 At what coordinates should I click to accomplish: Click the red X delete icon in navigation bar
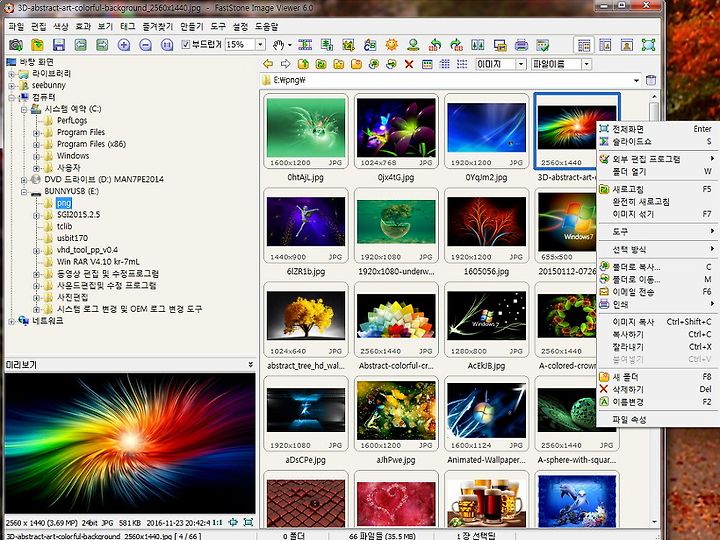click(x=409, y=64)
